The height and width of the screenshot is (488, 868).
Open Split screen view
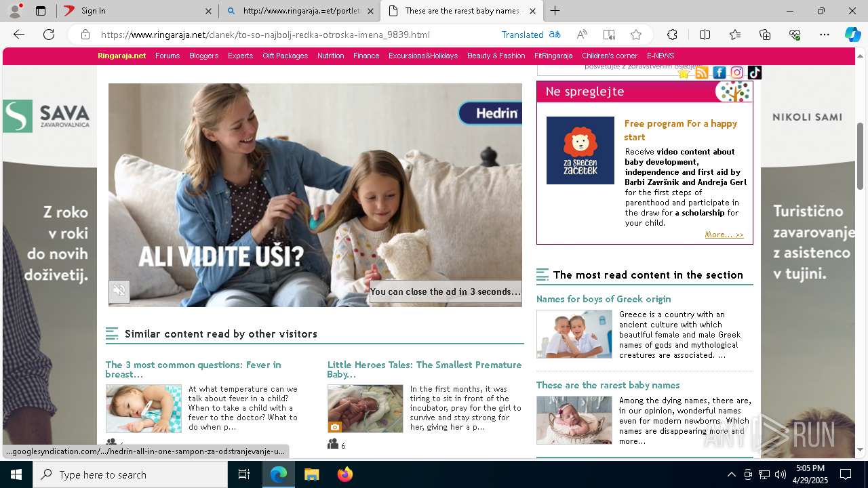(x=705, y=35)
